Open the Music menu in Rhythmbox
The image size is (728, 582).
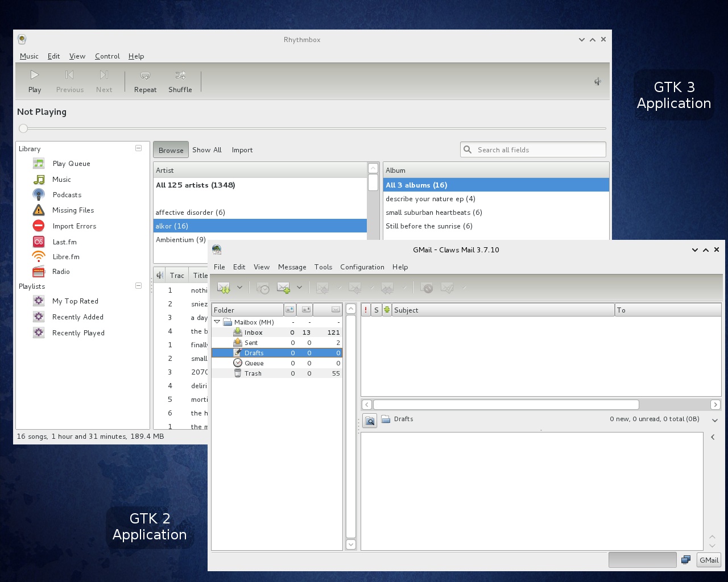(29, 56)
